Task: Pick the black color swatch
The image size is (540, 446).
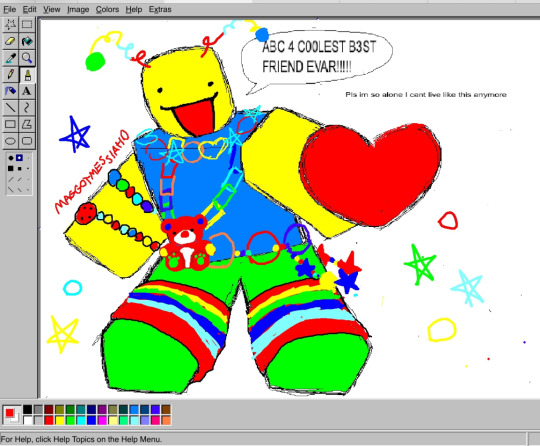Action: [28, 409]
